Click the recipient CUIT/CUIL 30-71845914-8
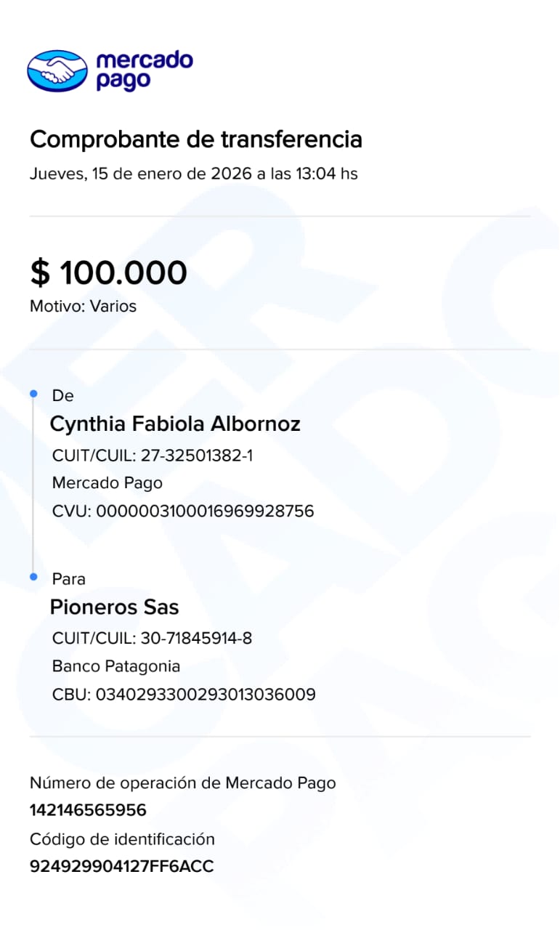Image resolution: width=560 pixels, height=930 pixels. tap(153, 639)
